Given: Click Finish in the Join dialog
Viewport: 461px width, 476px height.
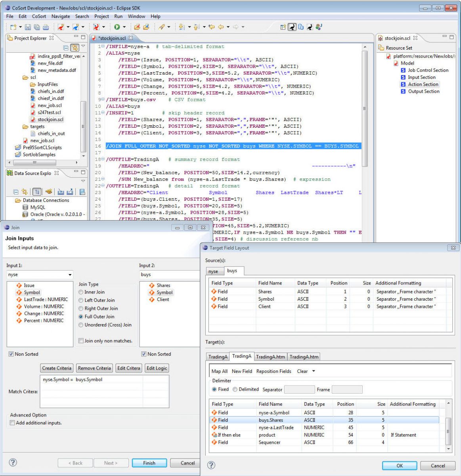Looking at the screenshot, I should coord(149,463).
